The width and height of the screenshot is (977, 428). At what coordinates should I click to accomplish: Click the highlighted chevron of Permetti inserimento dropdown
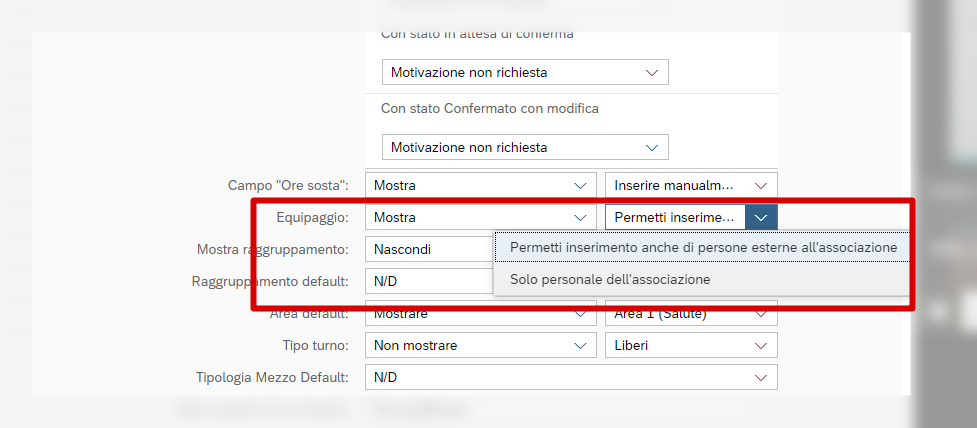pyautogui.click(x=761, y=217)
